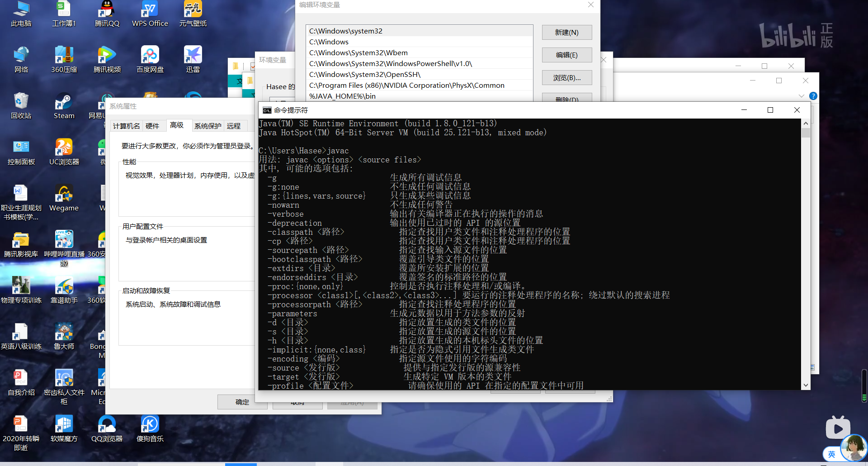Switch to the 硬件 tab

pyautogui.click(x=152, y=126)
